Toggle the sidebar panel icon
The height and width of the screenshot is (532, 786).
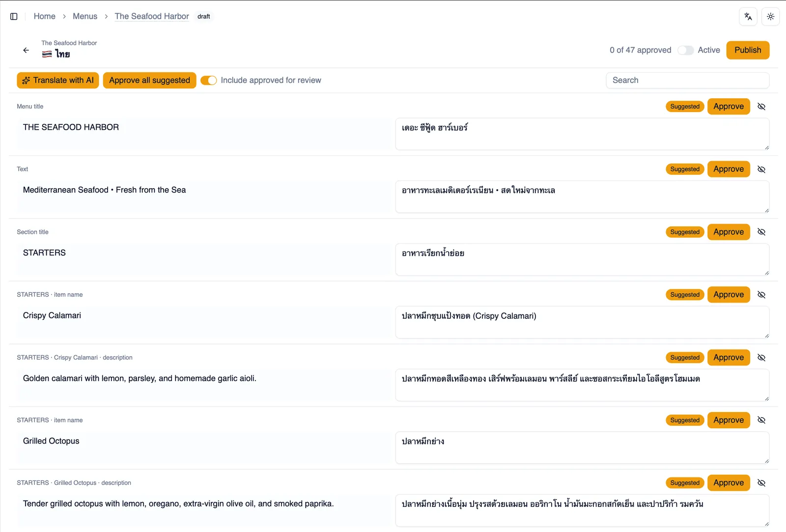pyautogui.click(x=14, y=16)
